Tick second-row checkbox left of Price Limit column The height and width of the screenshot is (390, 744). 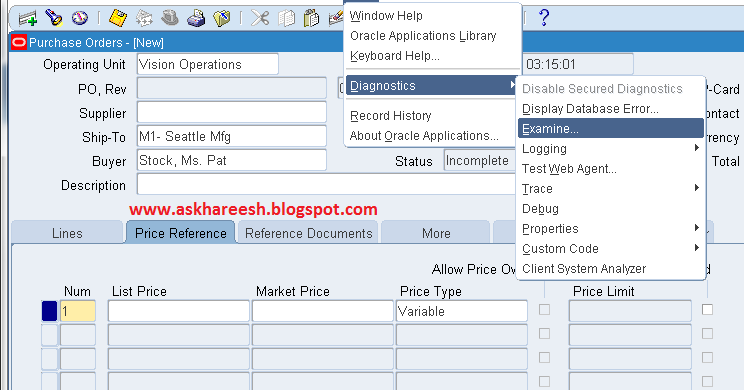click(544, 334)
